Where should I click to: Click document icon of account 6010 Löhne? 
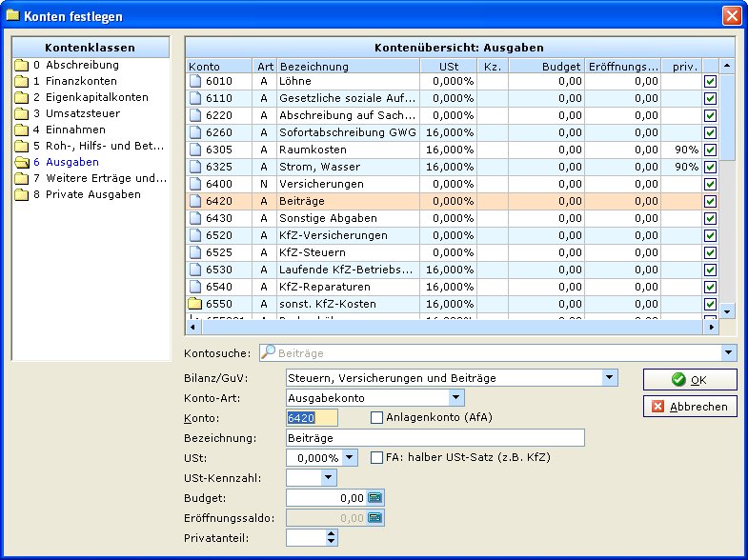point(196,82)
